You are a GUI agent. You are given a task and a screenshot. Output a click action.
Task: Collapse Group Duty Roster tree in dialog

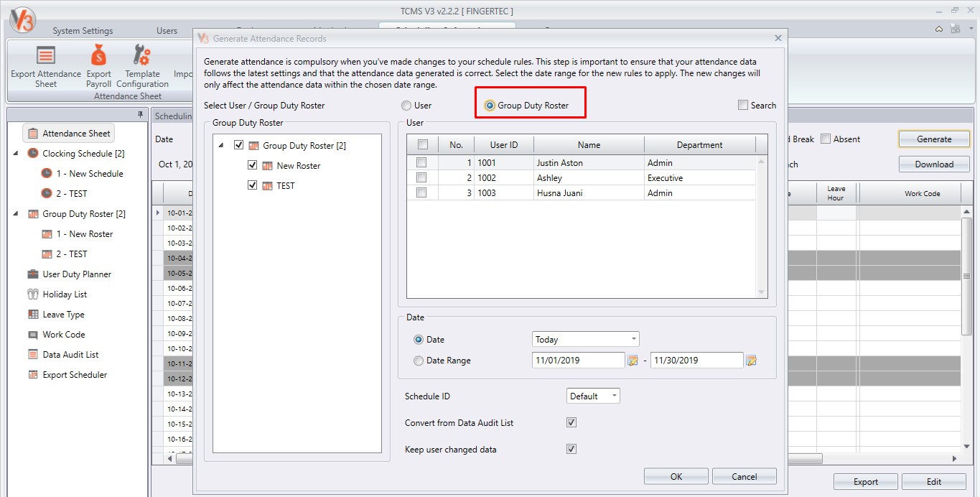pyautogui.click(x=222, y=146)
